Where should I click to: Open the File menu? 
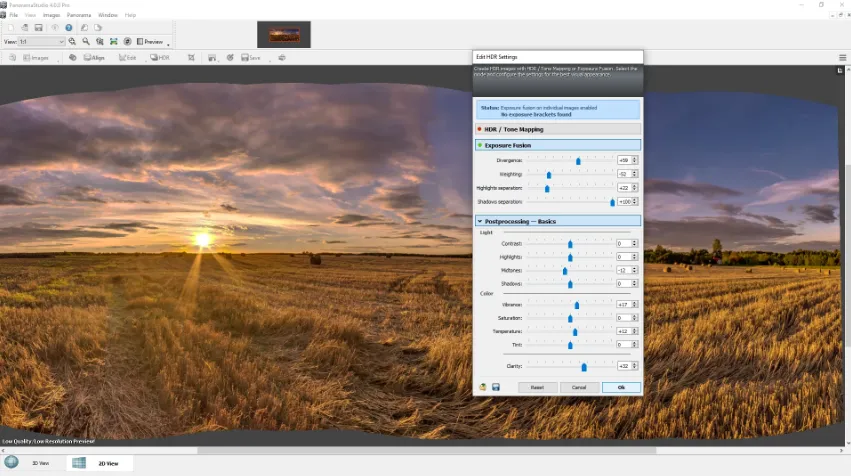pos(14,15)
